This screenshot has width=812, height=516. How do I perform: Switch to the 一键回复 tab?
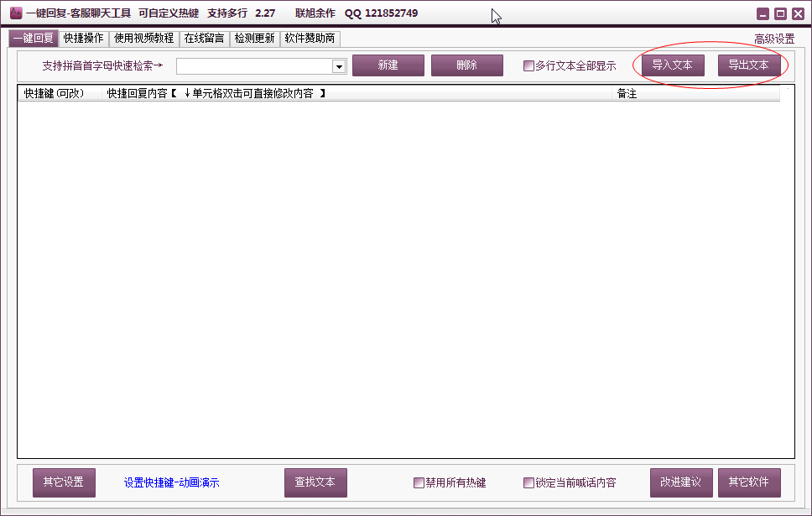point(34,39)
